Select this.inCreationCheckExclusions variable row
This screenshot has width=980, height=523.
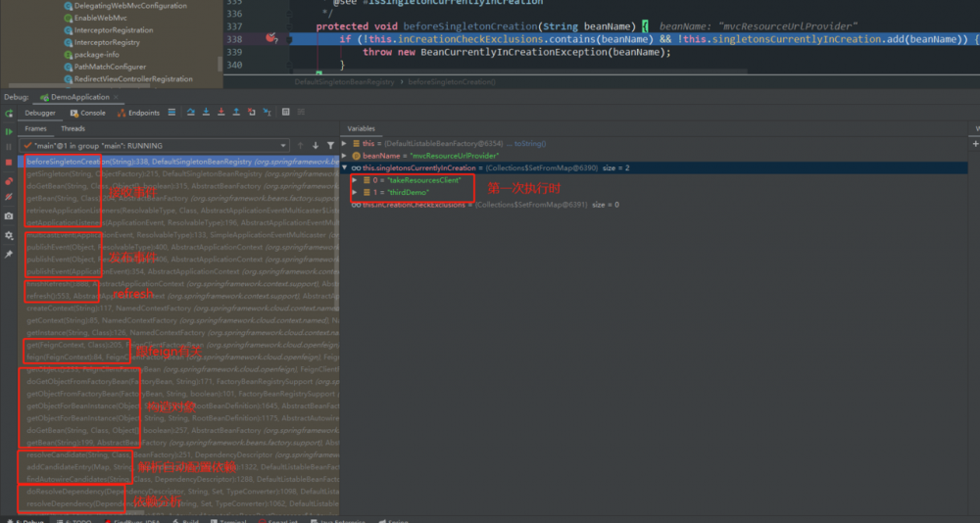(653, 205)
